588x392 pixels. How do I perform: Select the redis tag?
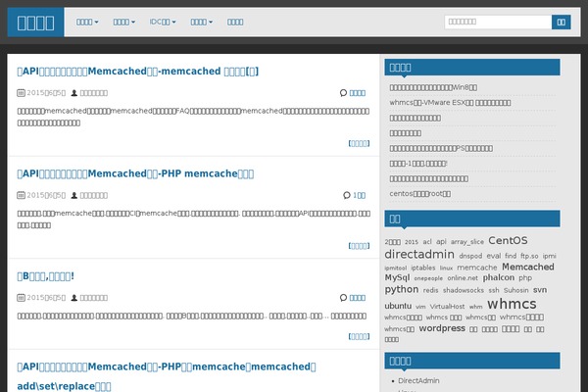pyautogui.click(x=430, y=290)
